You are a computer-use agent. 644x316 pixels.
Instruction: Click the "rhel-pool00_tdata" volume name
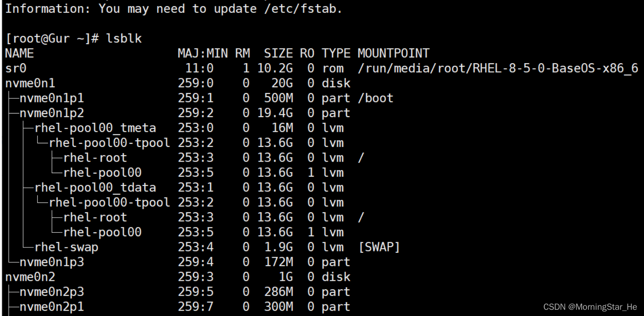(95, 188)
